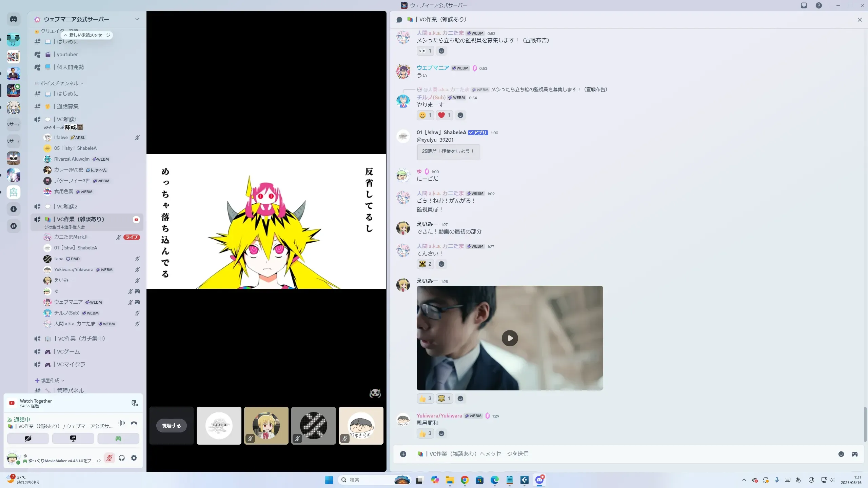
Task: Toggle headphone deafen in user panel
Action: (x=122, y=458)
